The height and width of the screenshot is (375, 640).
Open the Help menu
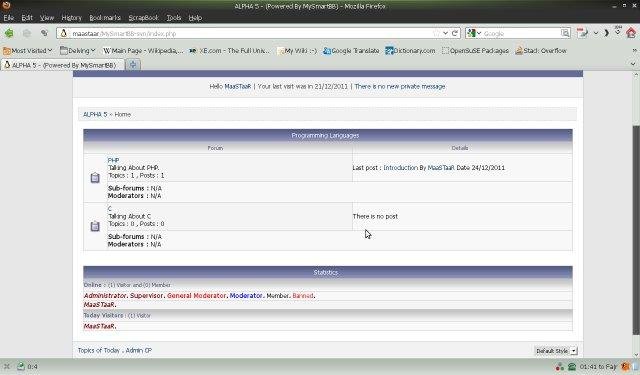tap(195, 18)
